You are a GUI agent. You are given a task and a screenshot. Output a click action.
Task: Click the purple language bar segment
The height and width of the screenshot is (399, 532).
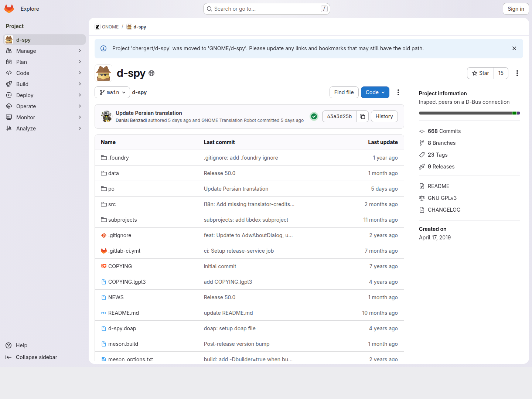[519, 113]
